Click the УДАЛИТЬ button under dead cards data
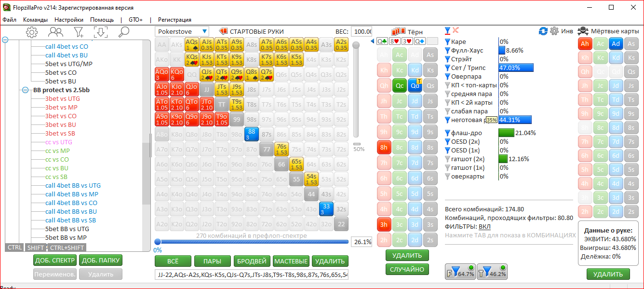Image resolution: width=644 pixels, height=289 pixels. pyautogui.click(x=608, y=274)
